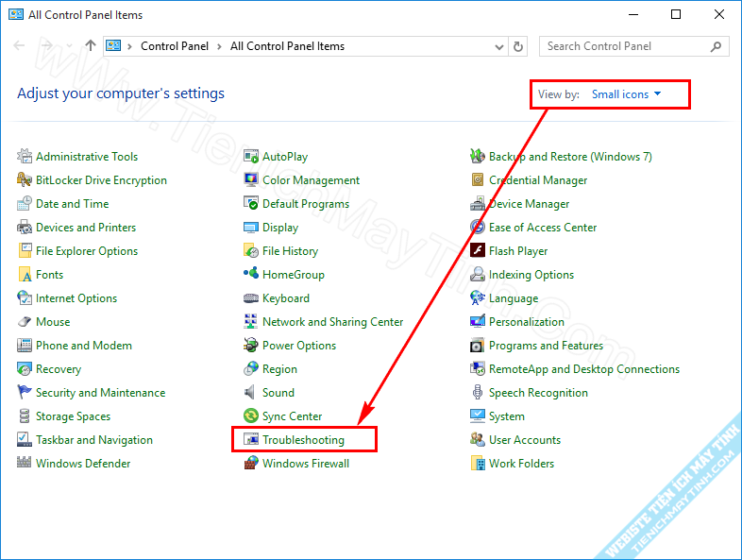The height and width of the screenshot is (560, 742).
Task: Open the Language link
Action: pos(514,298)
